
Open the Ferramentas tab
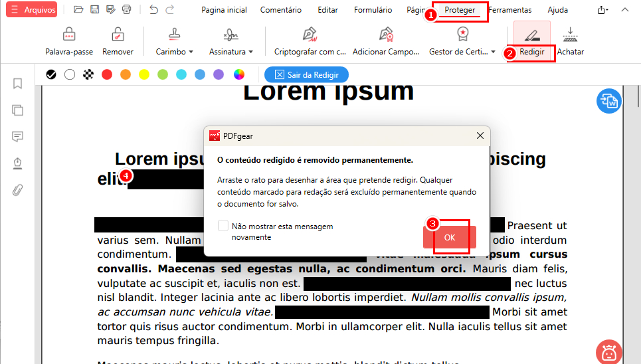(510, 10)
